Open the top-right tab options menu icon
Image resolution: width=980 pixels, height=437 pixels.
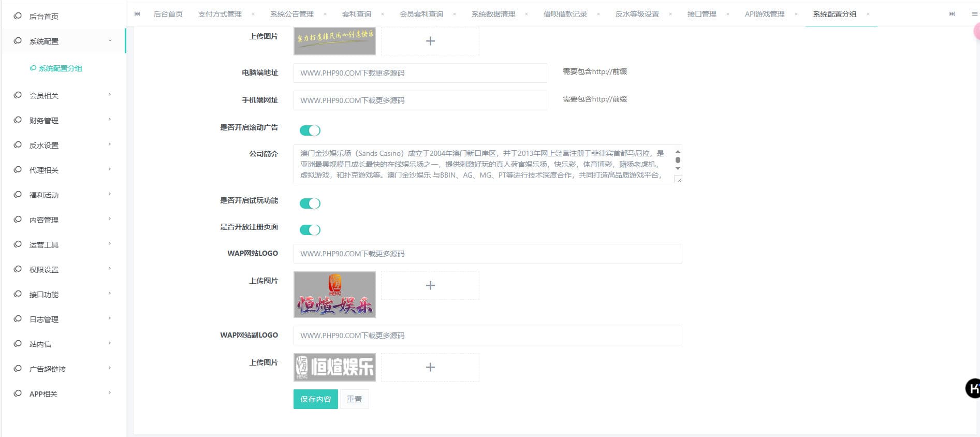tap(974, 14)
